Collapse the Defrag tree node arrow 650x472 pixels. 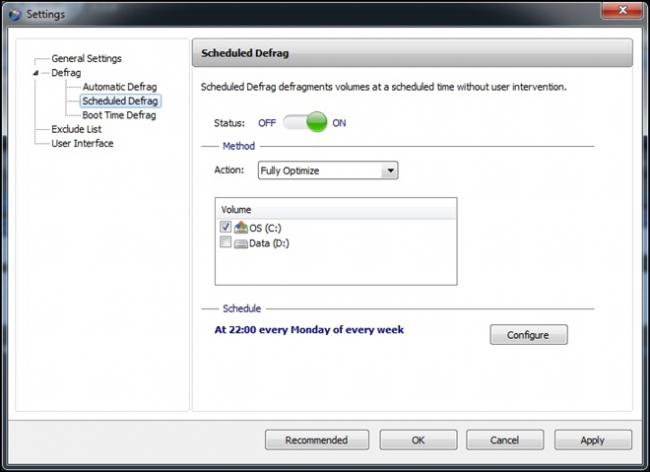tap(36, 73)
